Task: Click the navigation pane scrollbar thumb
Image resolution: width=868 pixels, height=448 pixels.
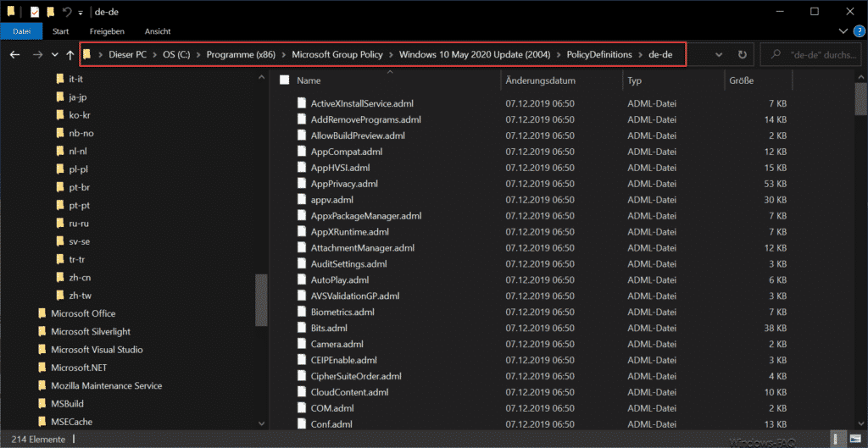Action: 261,301
